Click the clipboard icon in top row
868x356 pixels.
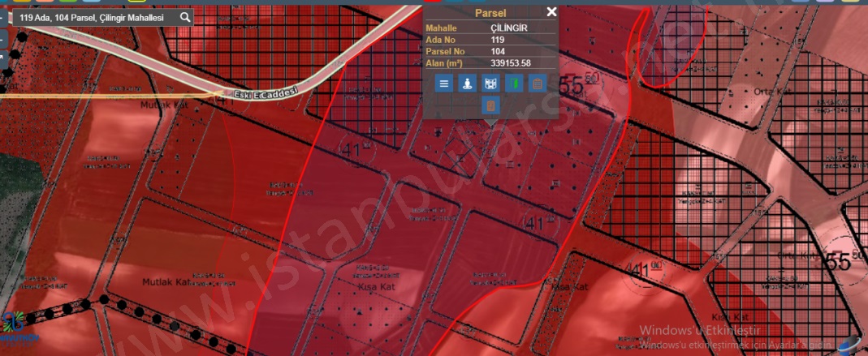pyautogui.click(x=537, y=83)
